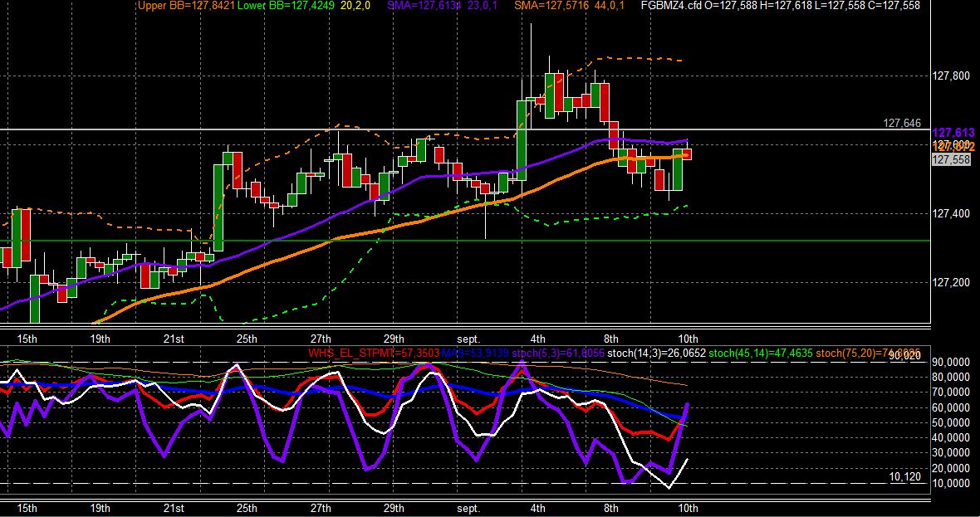The width and height of the screenshot is (980, 517).
Task: Click the 80,0000 oscillator scale value
Action: pyautogui.click(x=951, y=377)
